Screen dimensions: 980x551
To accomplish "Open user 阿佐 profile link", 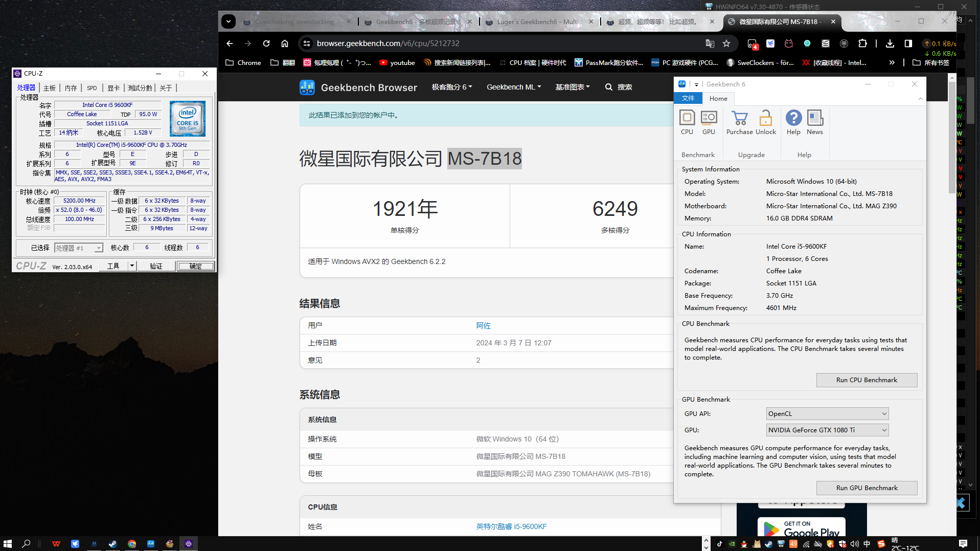I will click(483, 326).
